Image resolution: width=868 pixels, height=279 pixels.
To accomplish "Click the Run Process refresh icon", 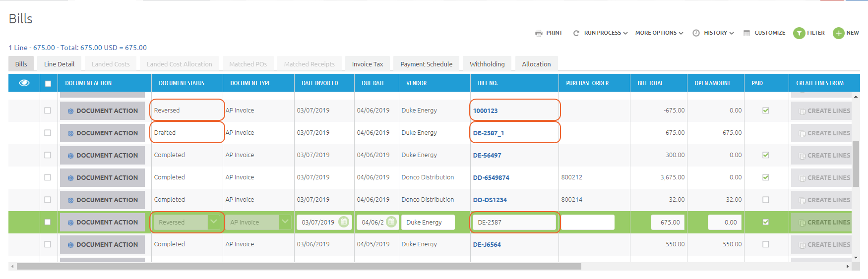I will 576,33.
